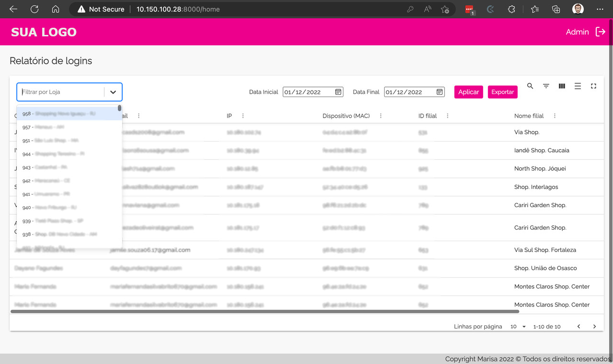This screenshot has height=364, width=613.
Task: Open the IP column options menu
Action: pos(243,116)
